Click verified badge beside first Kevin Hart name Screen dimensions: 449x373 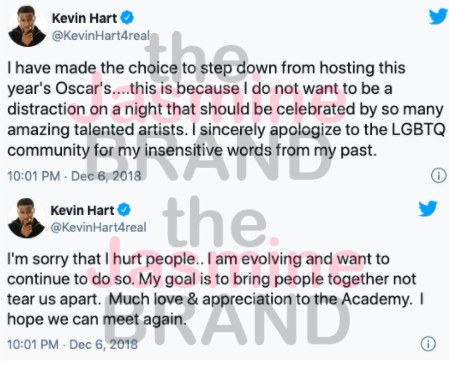tap(127, 18)
